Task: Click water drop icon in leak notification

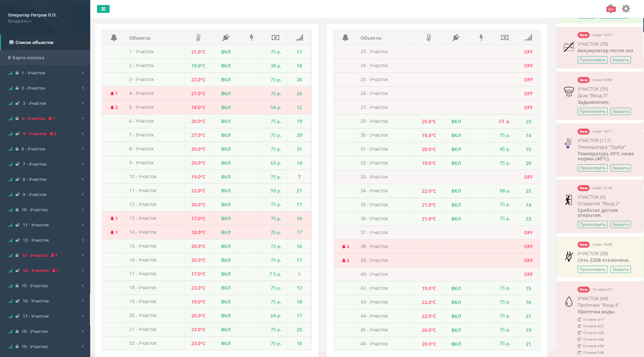Action: tap(568, 302)
